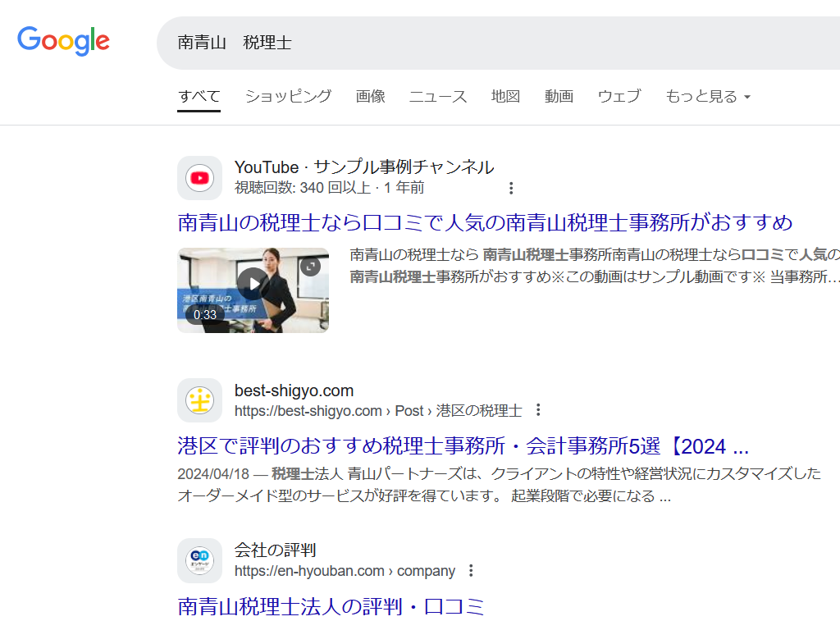
Task: Click the en-hyouban favicon icon
Action: point(200,560)
